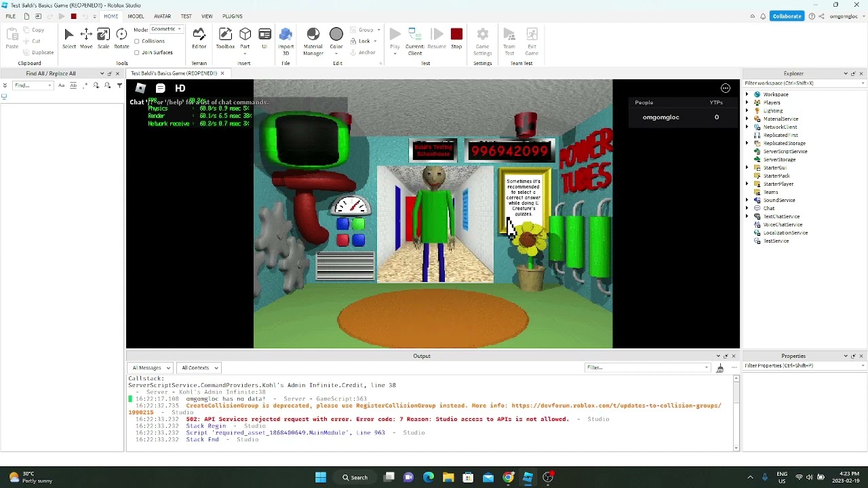Open the notifications bell
The image size is (868, 488).
pyautogui.click(x=763, y=16)
